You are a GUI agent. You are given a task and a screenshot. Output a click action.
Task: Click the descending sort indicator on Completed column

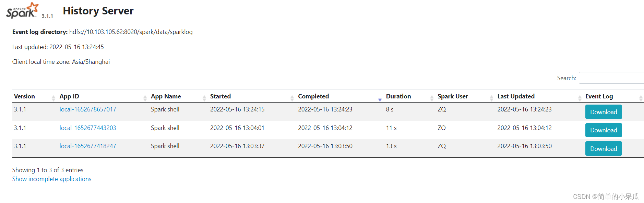pos(380,99)
